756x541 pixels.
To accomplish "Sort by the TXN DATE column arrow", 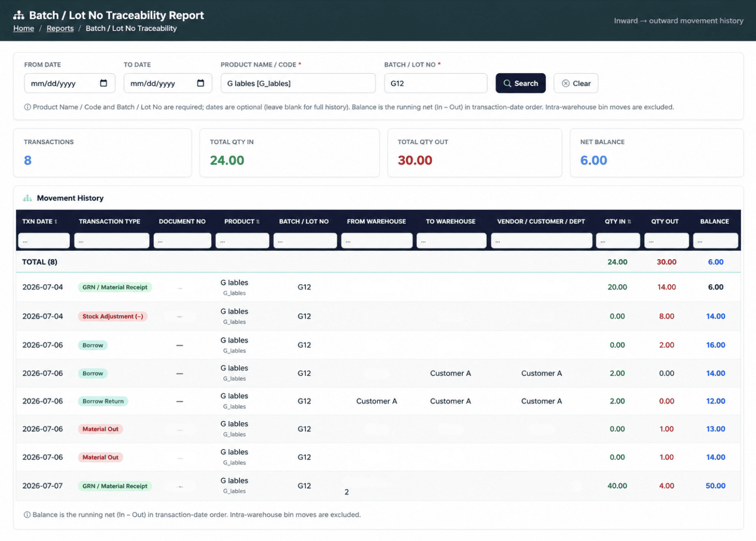I will coord(56,222).
